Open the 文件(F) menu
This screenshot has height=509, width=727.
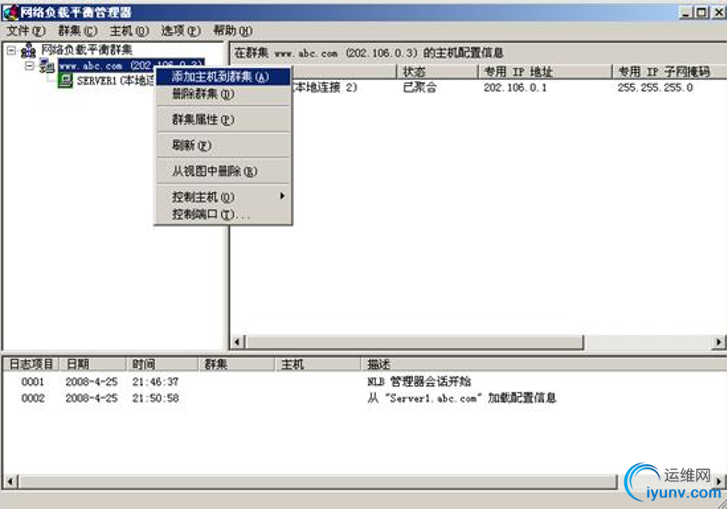[26, 31]
